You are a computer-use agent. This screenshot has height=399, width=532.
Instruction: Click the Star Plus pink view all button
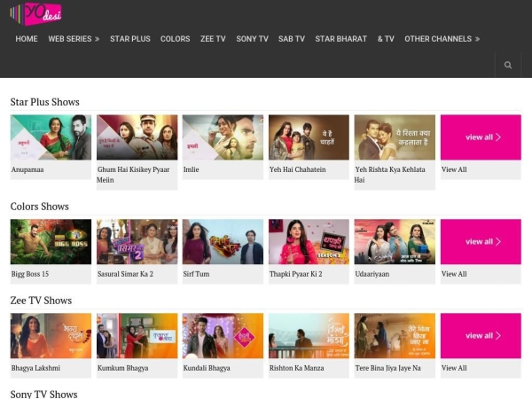pyautogui.click(x=481, y=137)
